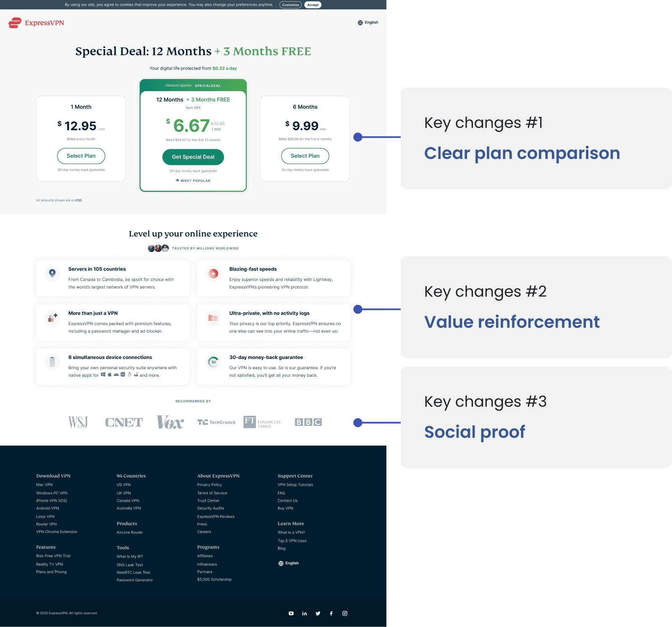Open the Twitter social icon in footer
672x627 pixels.
318,614
